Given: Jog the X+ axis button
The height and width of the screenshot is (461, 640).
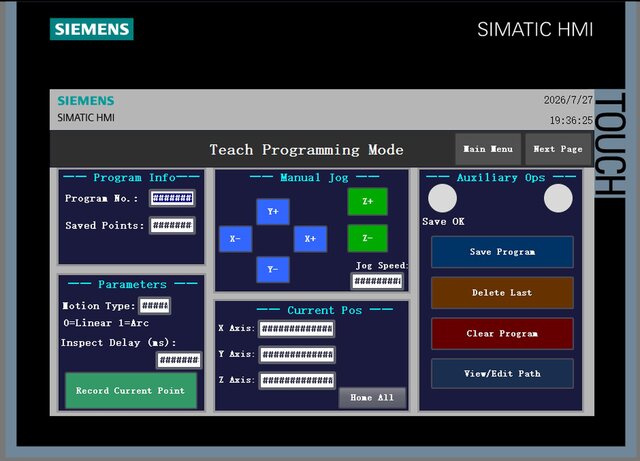Looking at the screenshot, I should 310,239.
